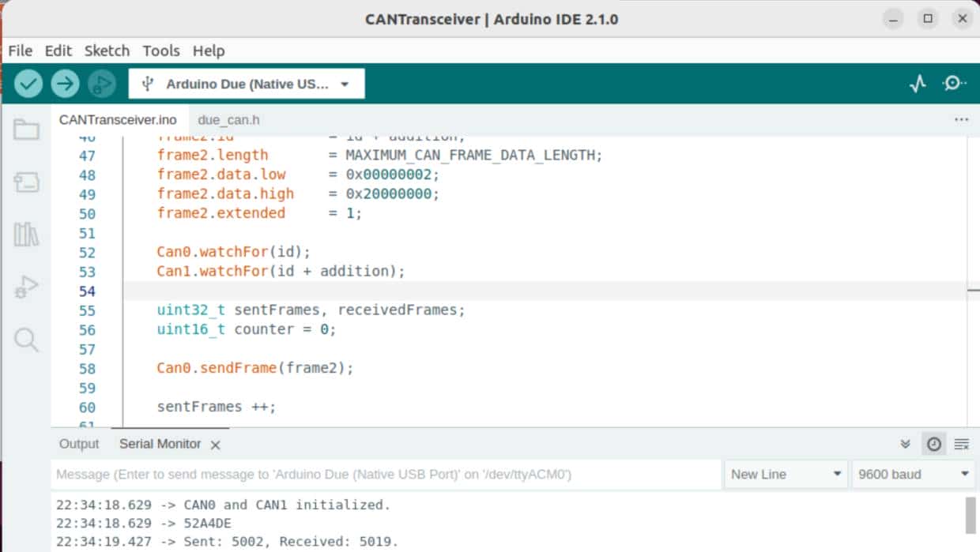Open the Tools menu
Viewport: 980px width, 552px height.
point(160,51)
